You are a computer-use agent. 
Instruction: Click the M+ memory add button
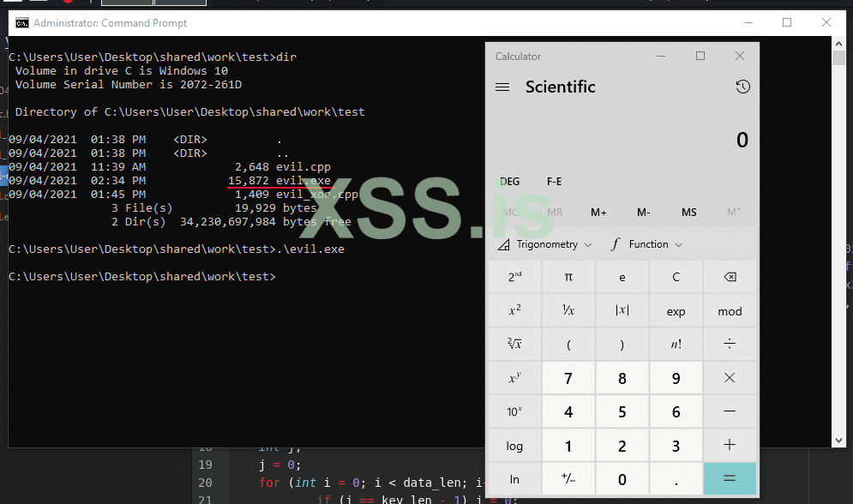598,213
